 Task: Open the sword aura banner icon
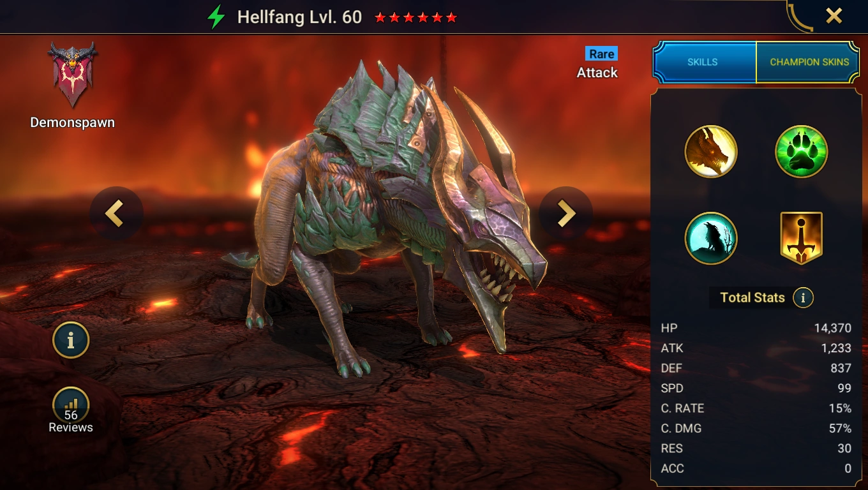[802, 239]
